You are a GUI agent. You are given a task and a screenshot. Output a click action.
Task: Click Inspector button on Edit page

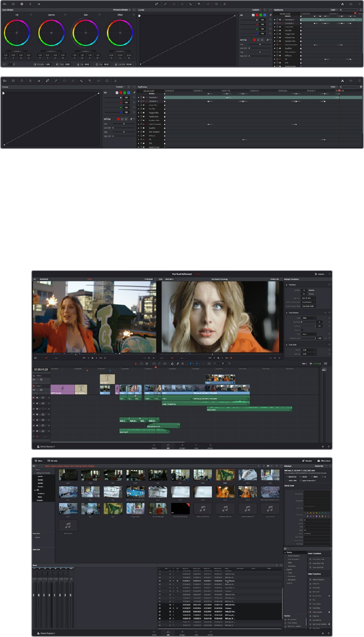coord(319,274)
